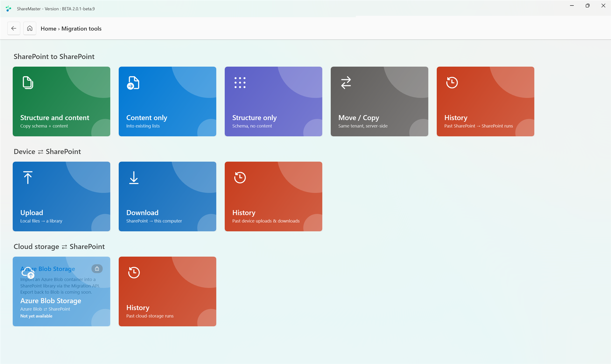Screen dimensions: 611x364
Task: Click the clock icon on SharePoint runs History
Action: pos(452,83)
